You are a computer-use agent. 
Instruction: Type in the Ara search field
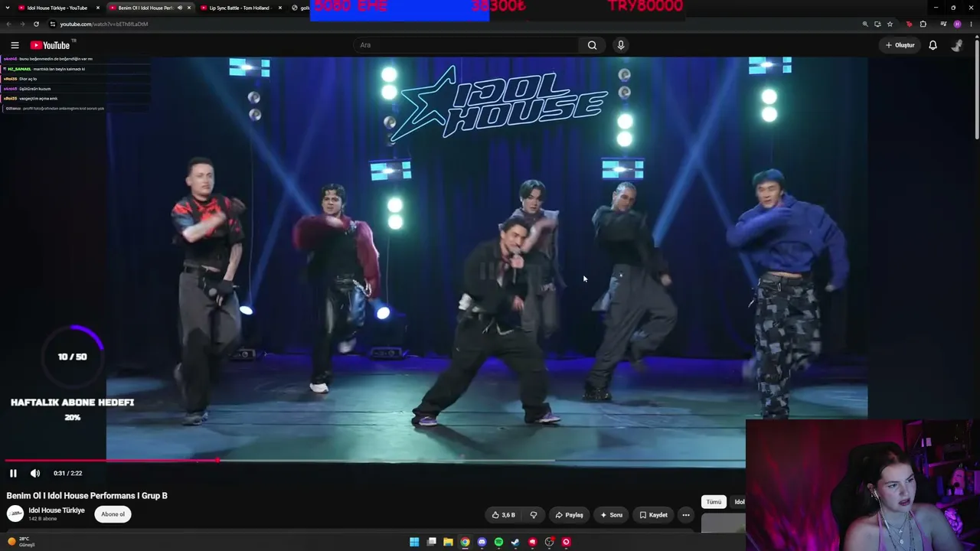(467, 45)
